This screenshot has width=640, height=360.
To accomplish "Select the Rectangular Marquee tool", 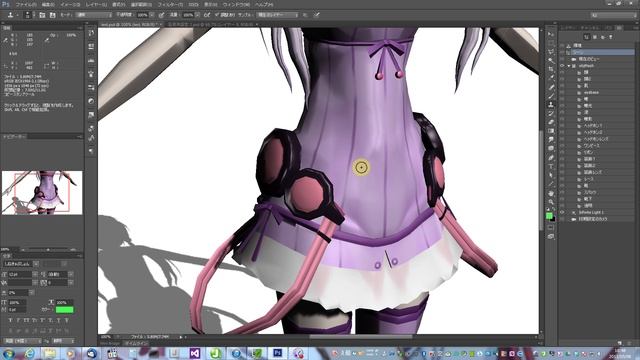I will pyautogui.click(x=551, y=43).
